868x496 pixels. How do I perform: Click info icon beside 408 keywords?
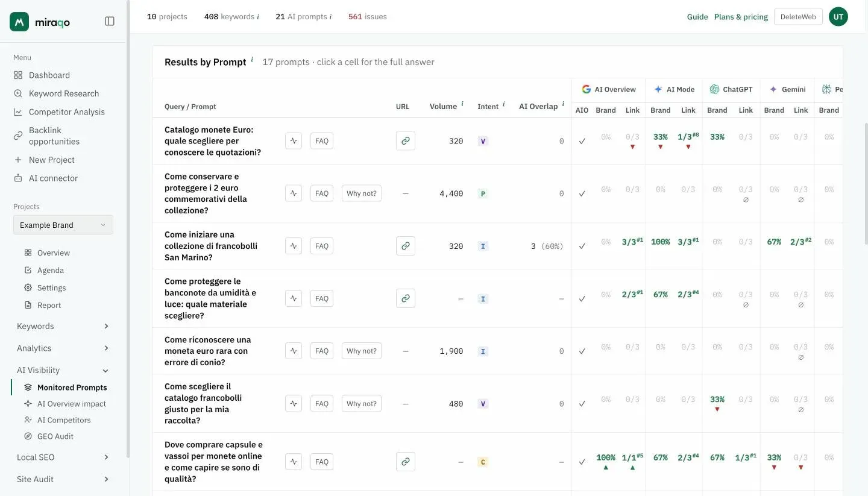pyautogui.click(x=258, y=17)
